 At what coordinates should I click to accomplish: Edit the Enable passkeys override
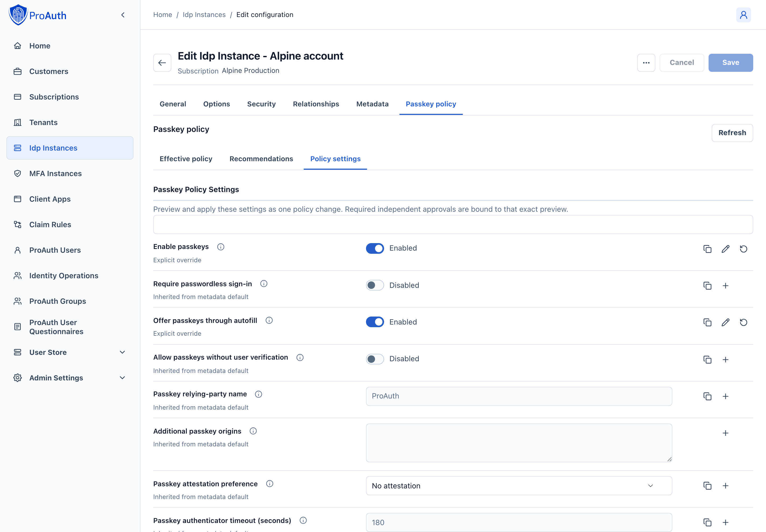coord(725,249)
